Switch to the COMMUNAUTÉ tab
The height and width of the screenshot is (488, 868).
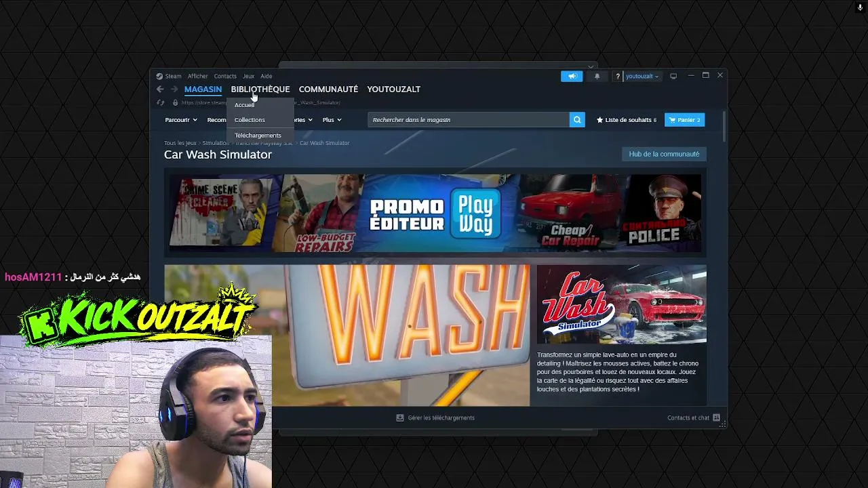[328, 89]
